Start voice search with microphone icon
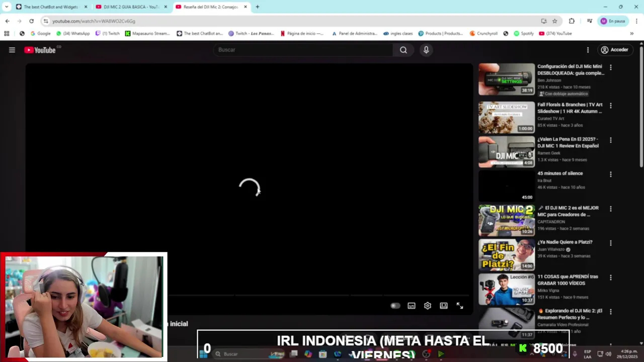 pos(426,50)
